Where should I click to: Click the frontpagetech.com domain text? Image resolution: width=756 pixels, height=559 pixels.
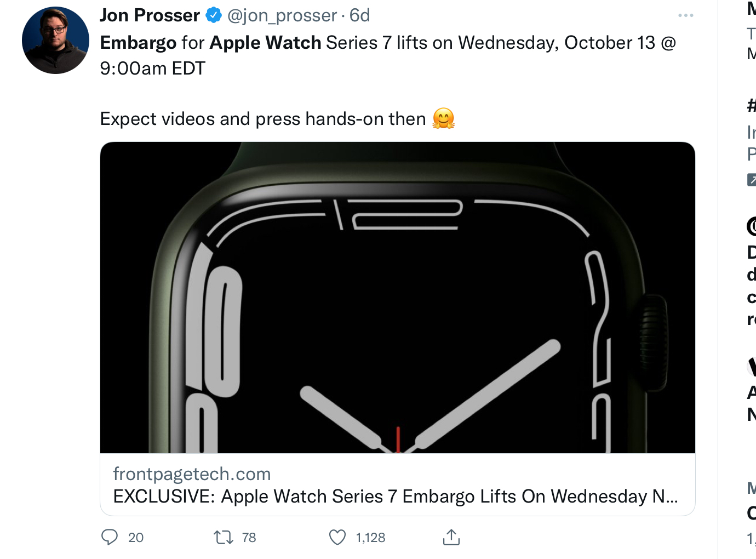pos(192,474)
